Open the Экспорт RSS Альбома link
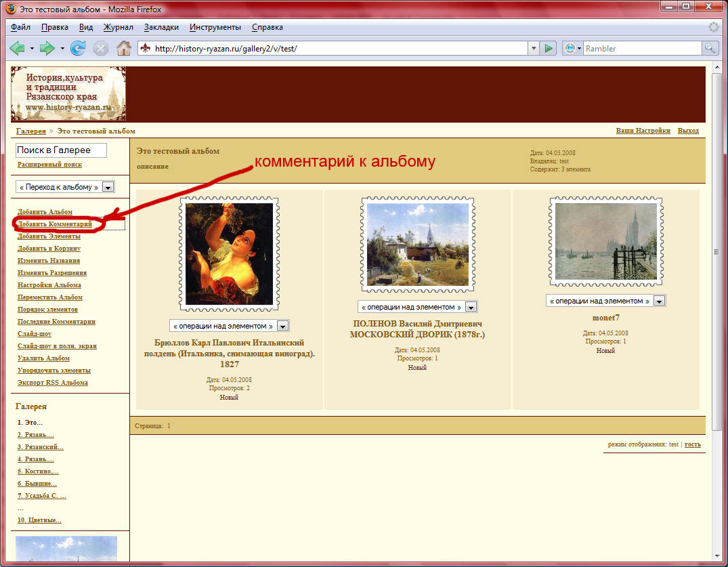 point(53,382)
